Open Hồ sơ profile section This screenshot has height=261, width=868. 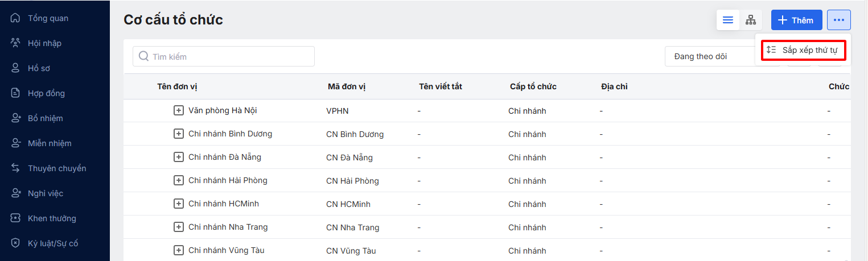pos(39,68)
